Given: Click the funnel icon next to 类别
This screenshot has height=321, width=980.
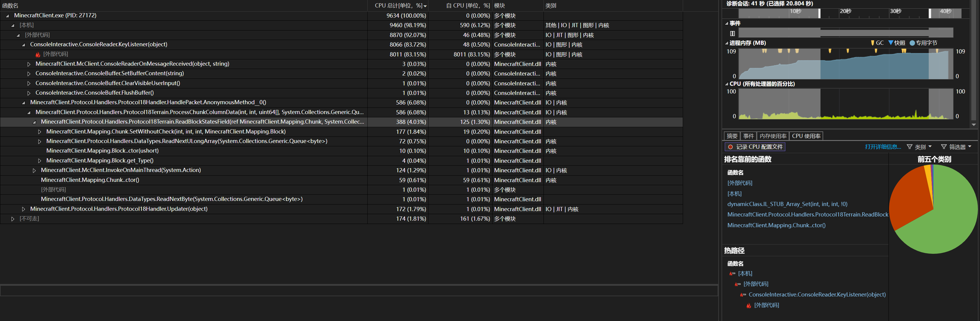Looking at the screenshot, I should 910,147.
